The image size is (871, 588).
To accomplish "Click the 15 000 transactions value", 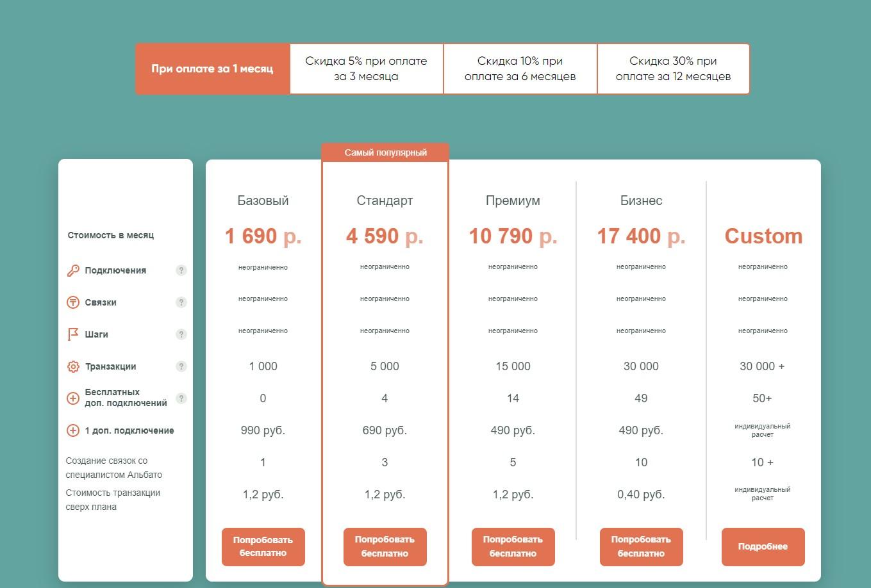I will (513, 366).
